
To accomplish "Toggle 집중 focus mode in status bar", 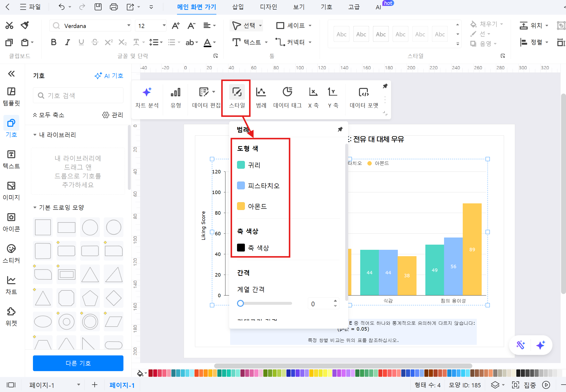I will tap(524, 385).
